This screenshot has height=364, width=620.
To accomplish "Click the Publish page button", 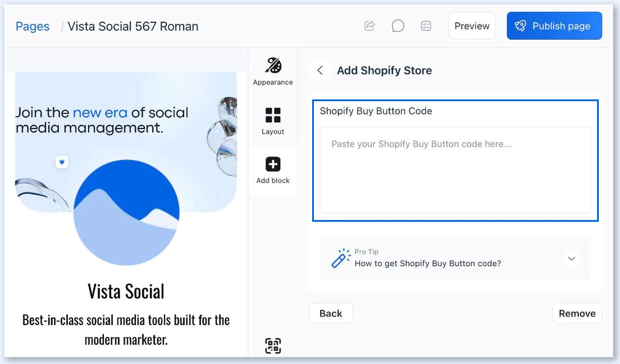I will tap(554, 26).
